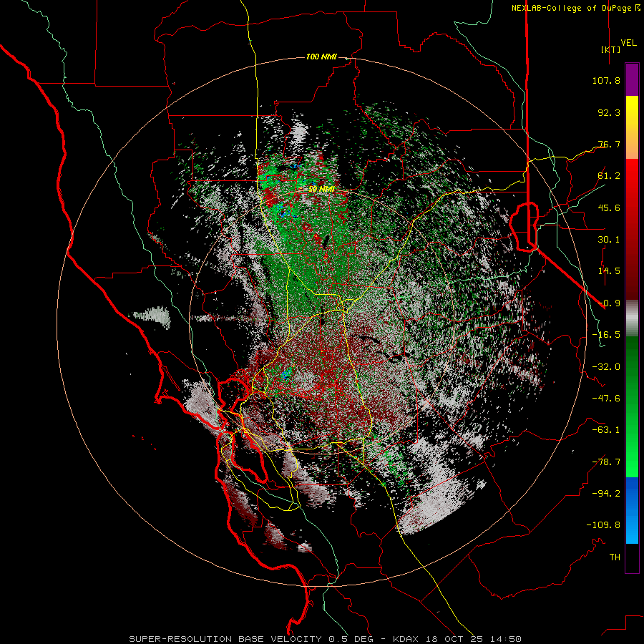Viewport: 644px width, 644px height.
Task: Click the -63.1 velocity scale value
Action: pos(606,430)
